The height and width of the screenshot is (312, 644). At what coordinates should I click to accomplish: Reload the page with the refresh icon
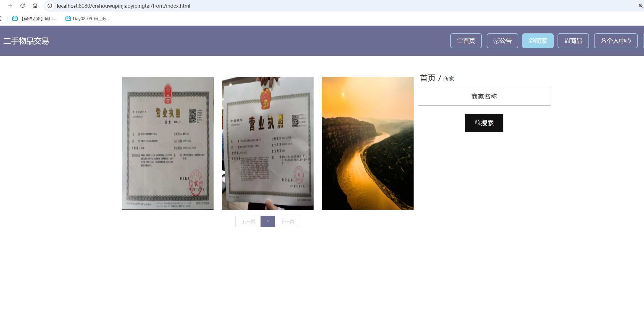tap(23, 6)
